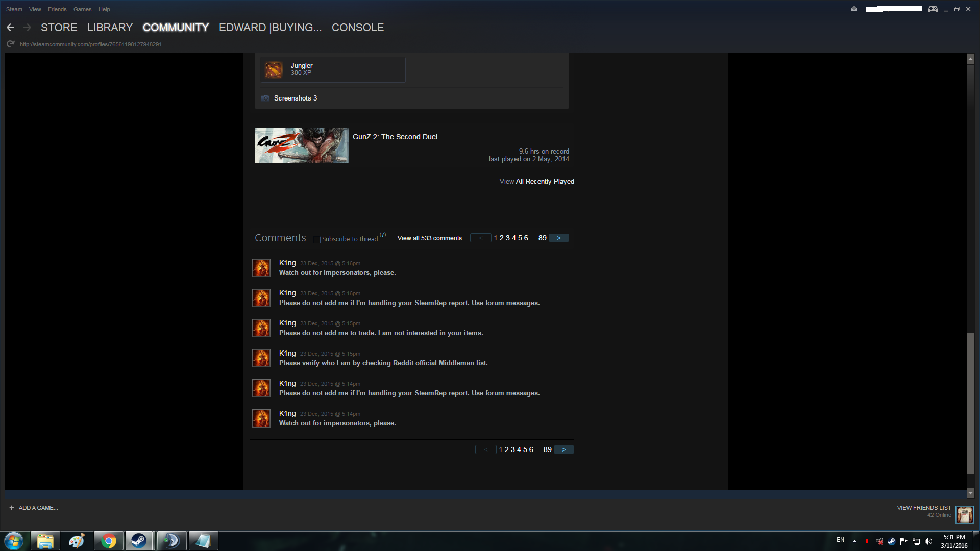Screen dimensions: 980x551
Task: Show hidden system tray icons arrow
Action: 854,541
